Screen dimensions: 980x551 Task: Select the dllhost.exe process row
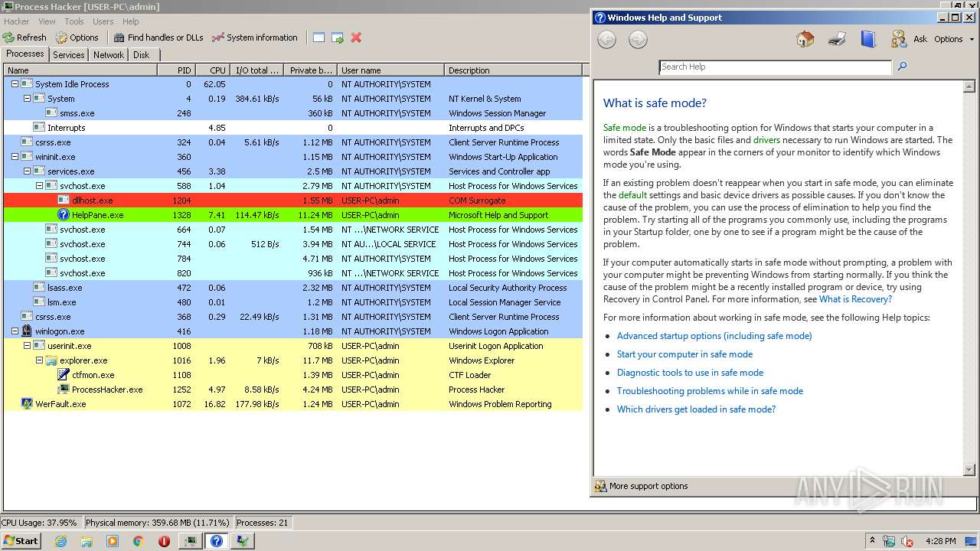click(x=293, y=201)
